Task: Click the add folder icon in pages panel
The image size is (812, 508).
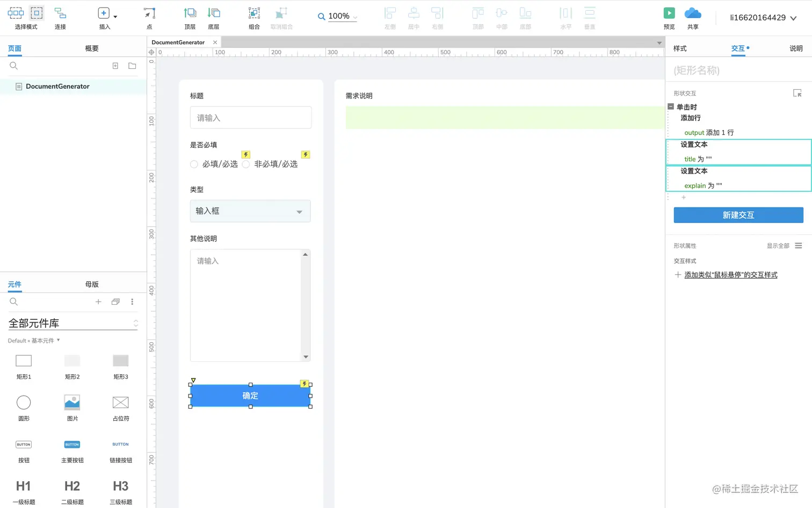Action: point(132,66)
